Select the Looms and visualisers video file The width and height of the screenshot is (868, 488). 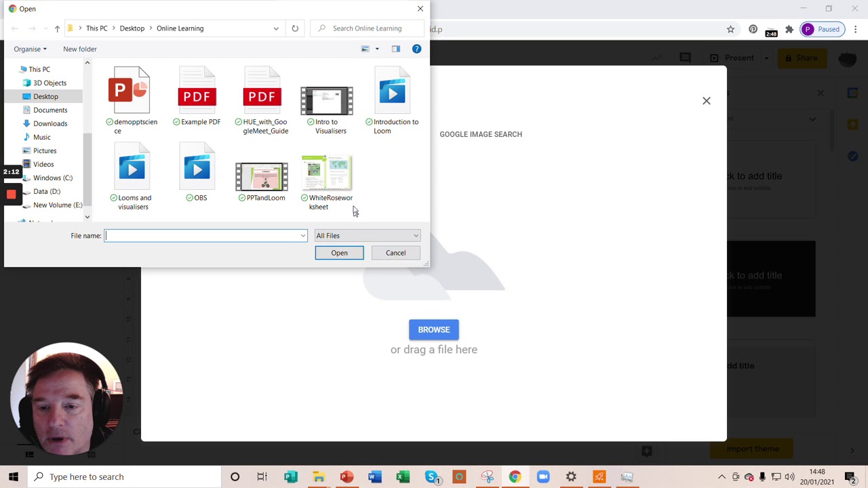[132, 177]
